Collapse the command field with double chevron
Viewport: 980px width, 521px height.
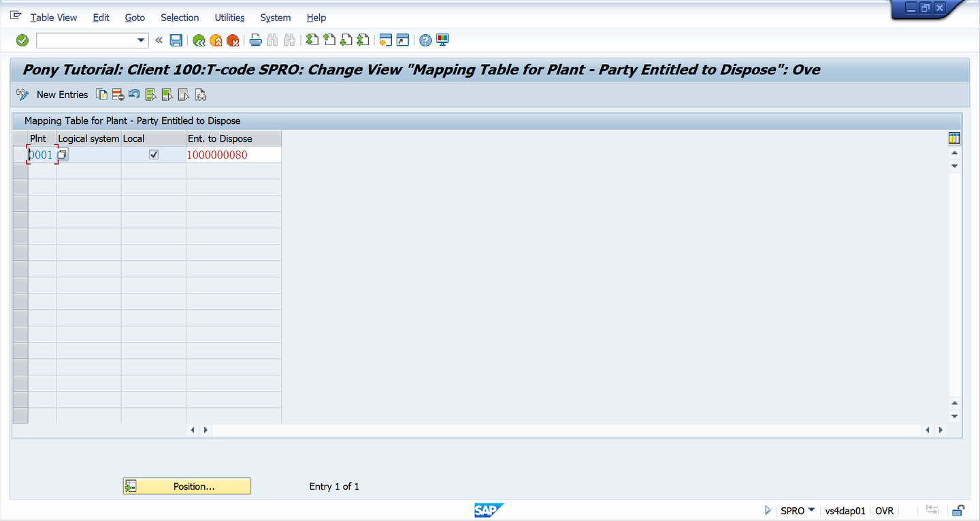point(159,40)
